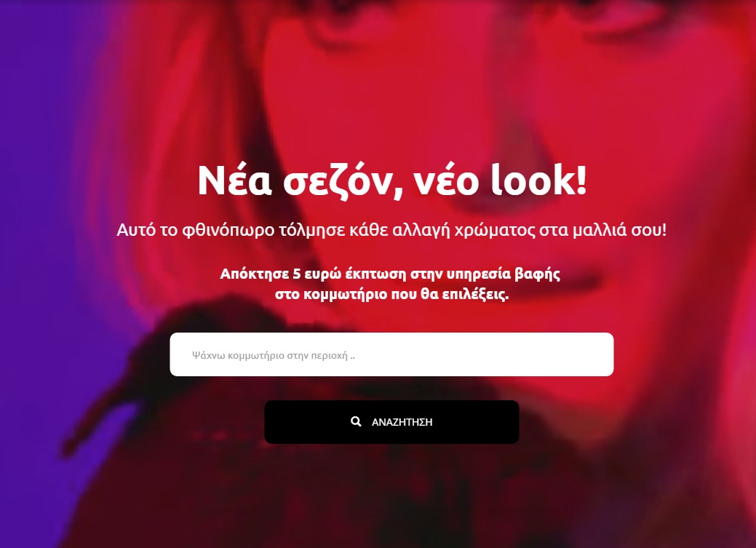Screen dimensions: 756x548
Task: Click 'μαλλιά σου!' at subtitle end
Action: (619, 230)
